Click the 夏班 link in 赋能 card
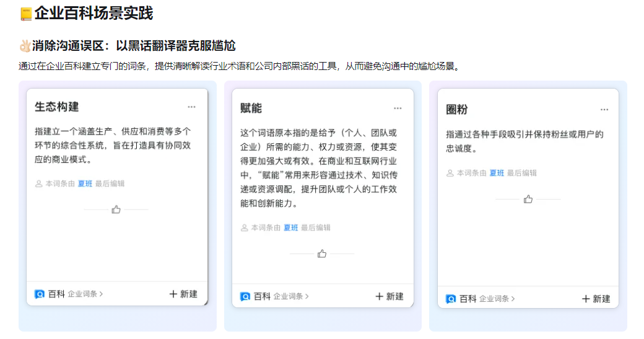 [290, 228]
